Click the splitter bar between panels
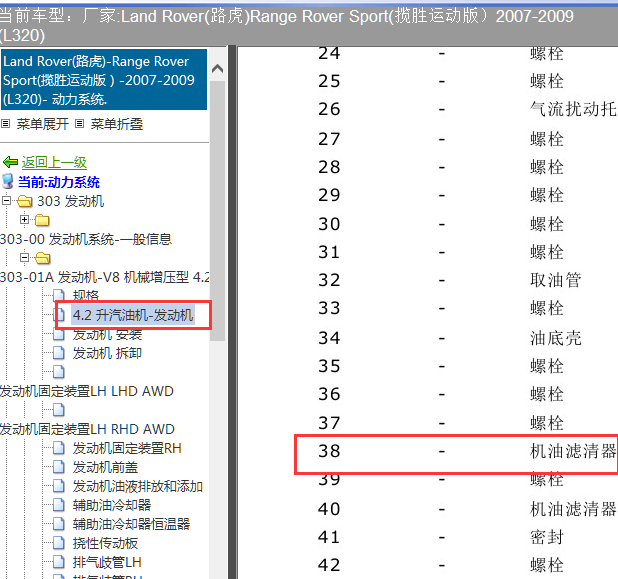The image size is (618, 579). [x=232, y=312]
